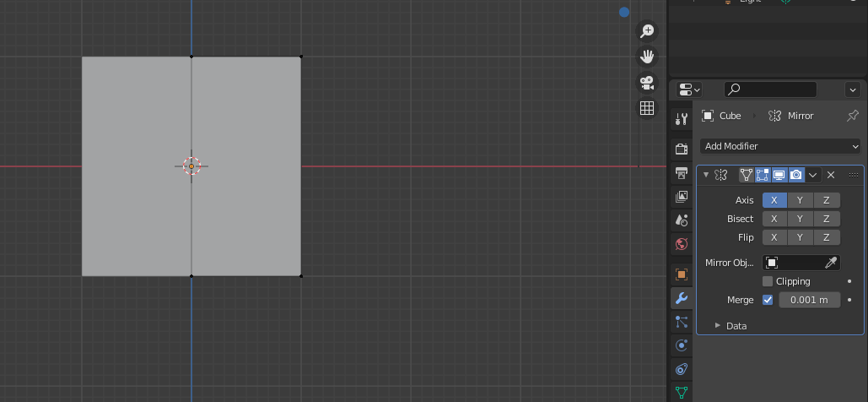
Task: Open the modifier extras chevron dropdown
Action: point(812,175)
